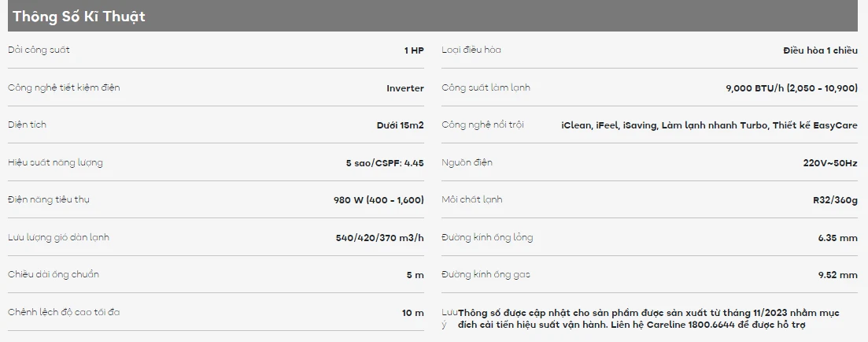Screen dimensions: 868x342
Task: Click the "Dải công suất" label
Action: [x=39, y=50]
